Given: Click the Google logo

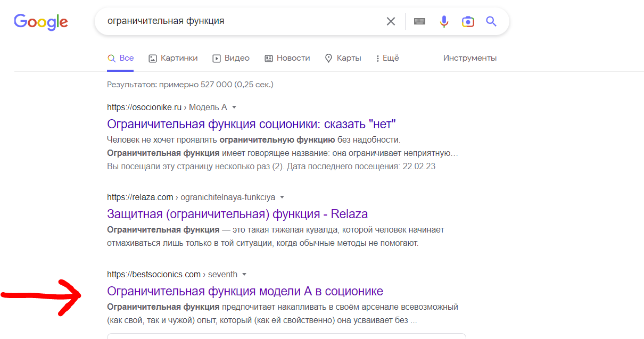Looking at the screenshot, I should 41,22.
